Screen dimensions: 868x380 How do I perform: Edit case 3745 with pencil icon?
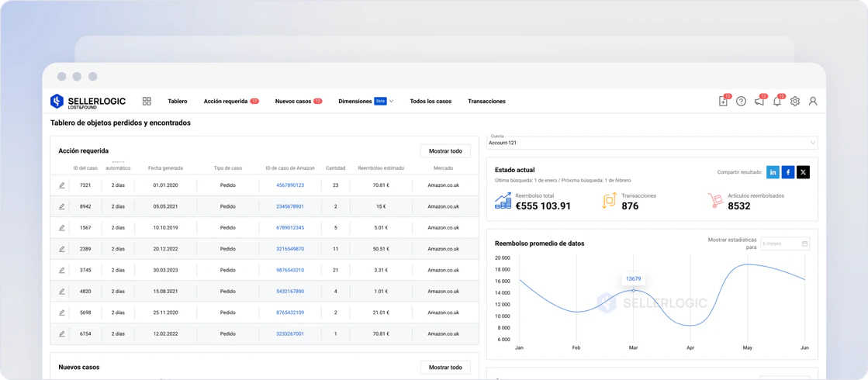61,270
